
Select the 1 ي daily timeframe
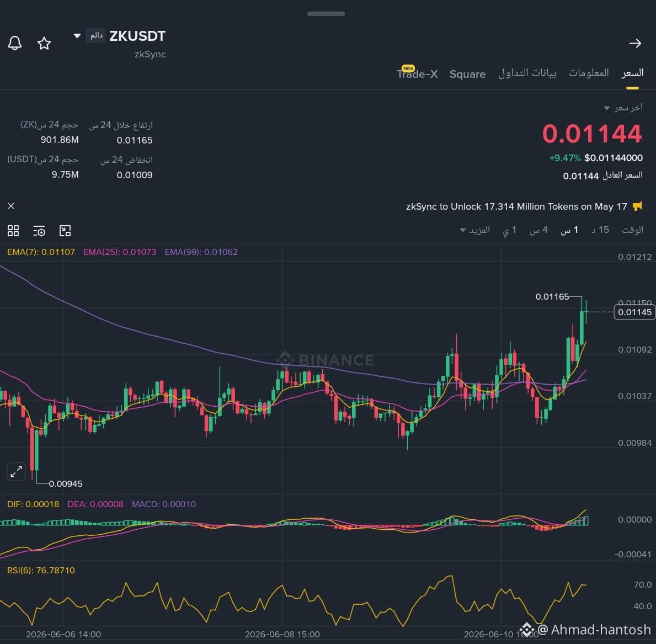point(510,230)
